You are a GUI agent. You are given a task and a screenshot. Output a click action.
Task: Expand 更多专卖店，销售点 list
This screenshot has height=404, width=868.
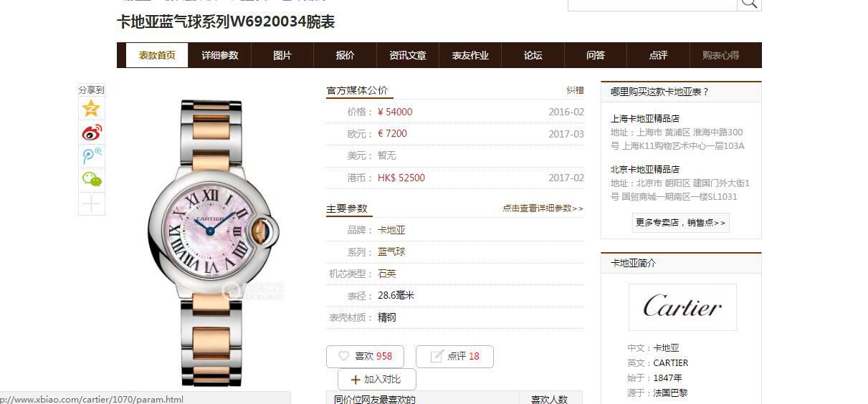click(x=680, y=223)
